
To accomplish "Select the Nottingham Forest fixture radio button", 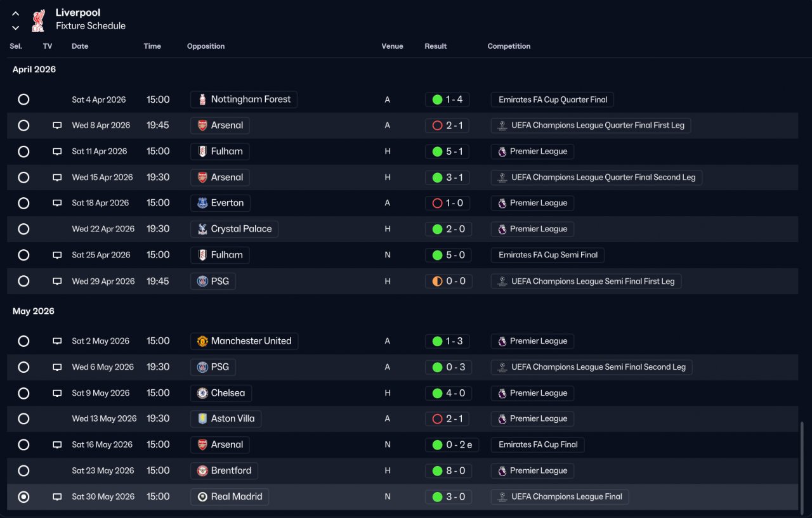I will (23, 100).
